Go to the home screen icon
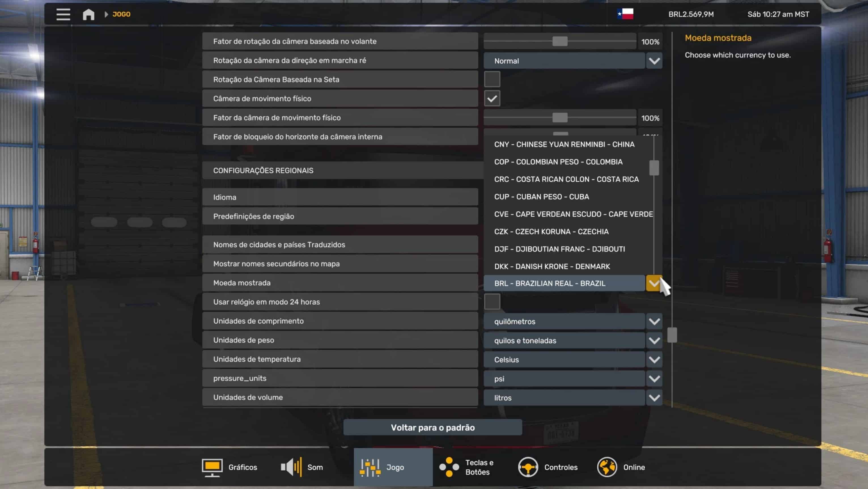The height and width of the screenshot is (489, 868). (88, 14)
